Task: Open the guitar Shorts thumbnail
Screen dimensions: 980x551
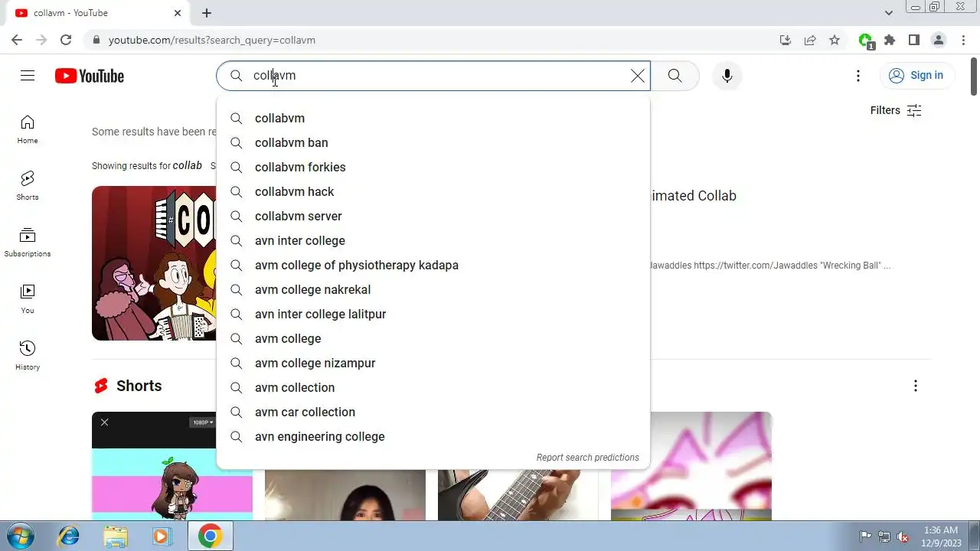Action: (x=518, y=494)
